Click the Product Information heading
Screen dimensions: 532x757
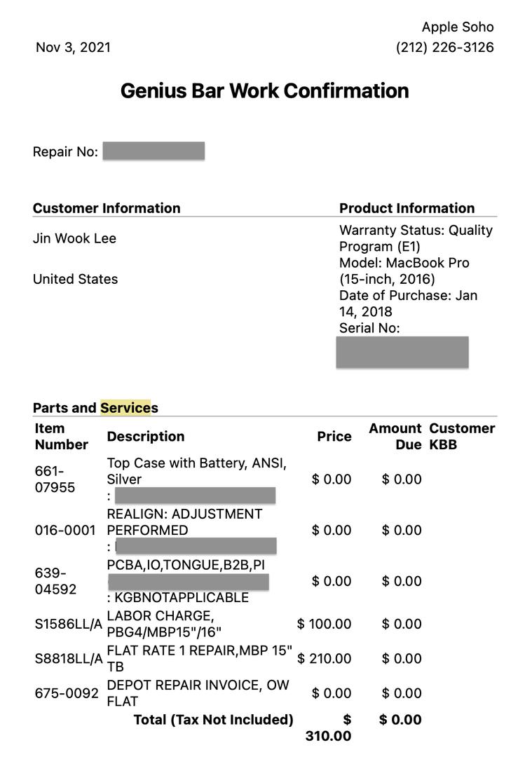(407, 208)
